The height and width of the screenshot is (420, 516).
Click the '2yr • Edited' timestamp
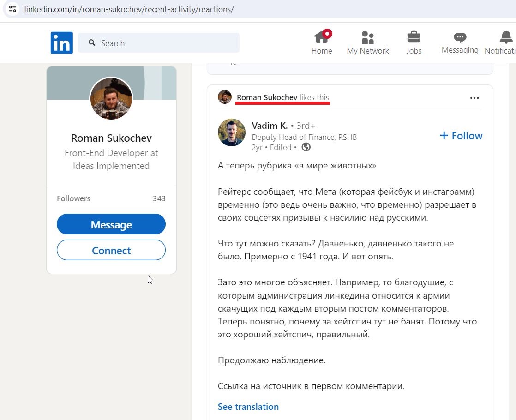271,147
